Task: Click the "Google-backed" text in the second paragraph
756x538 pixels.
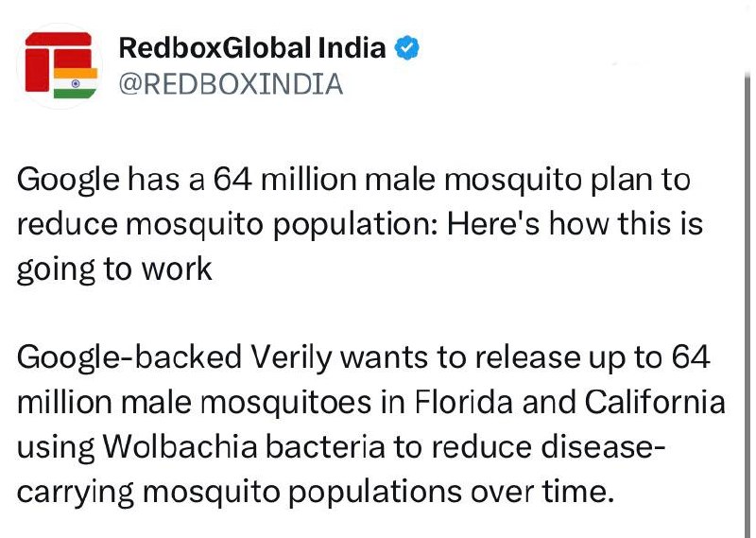Action: click(129, 359)
